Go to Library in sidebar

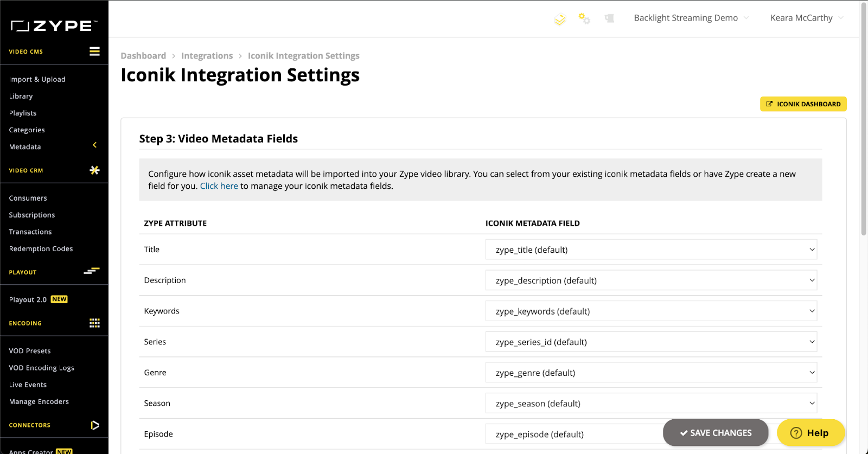pos(21,96)
